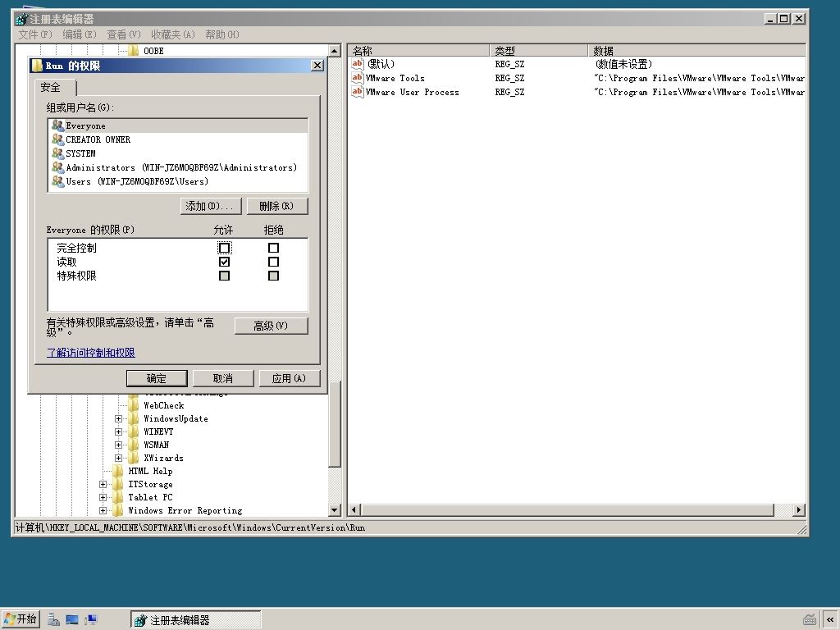Click the keyboard tray icon
This screenshot has height=630, width=840.
point(810,620)
